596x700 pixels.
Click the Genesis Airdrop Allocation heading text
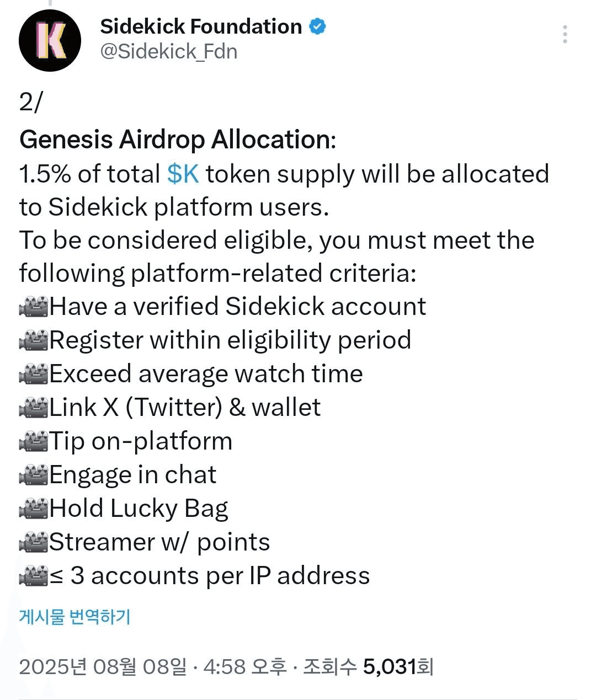[178, 140]
